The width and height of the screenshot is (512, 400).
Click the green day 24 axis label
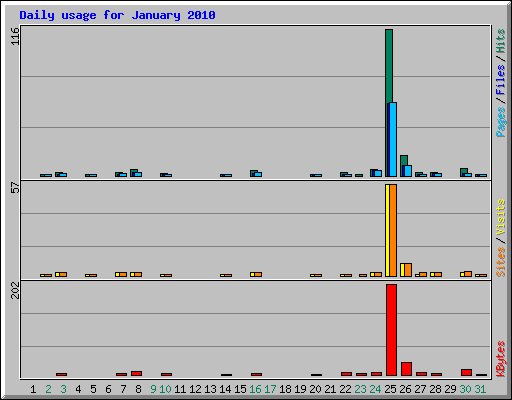tap(375, 389)
